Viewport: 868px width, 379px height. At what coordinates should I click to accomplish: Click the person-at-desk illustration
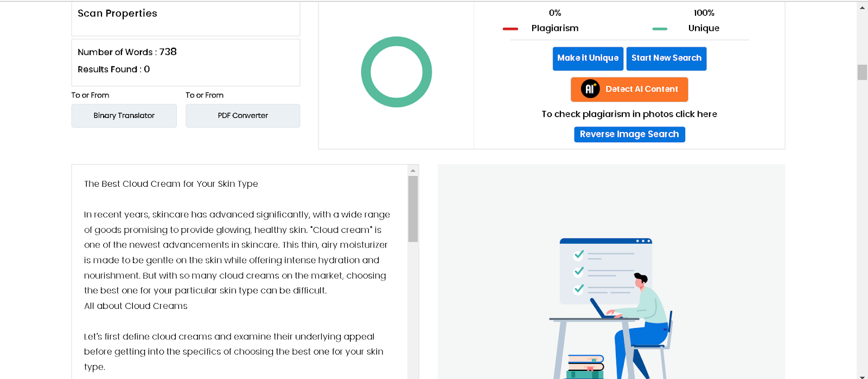[x=611, y=308]
